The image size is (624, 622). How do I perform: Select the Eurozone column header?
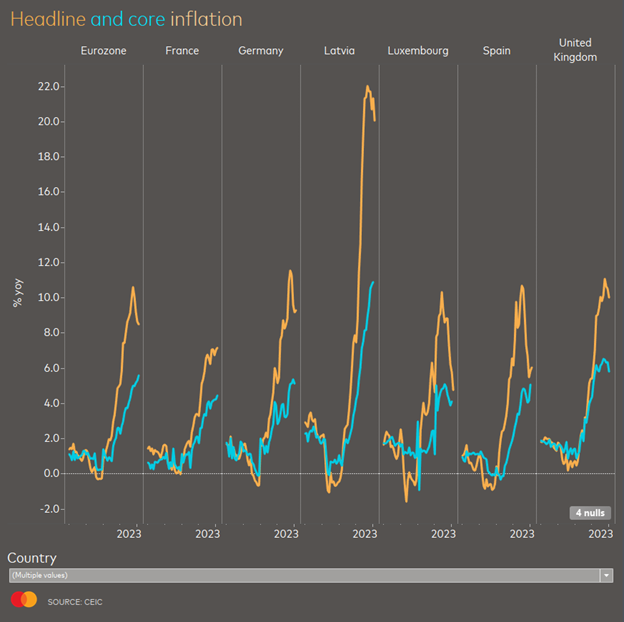103,51
